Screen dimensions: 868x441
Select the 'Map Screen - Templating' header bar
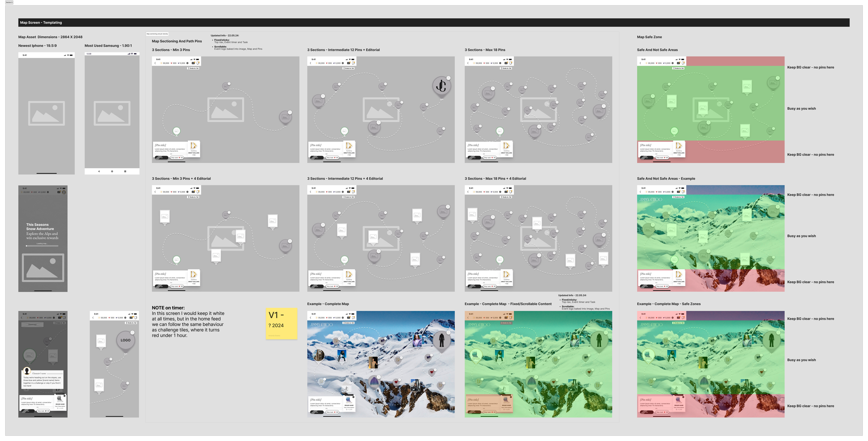click(x=434, y=23)
